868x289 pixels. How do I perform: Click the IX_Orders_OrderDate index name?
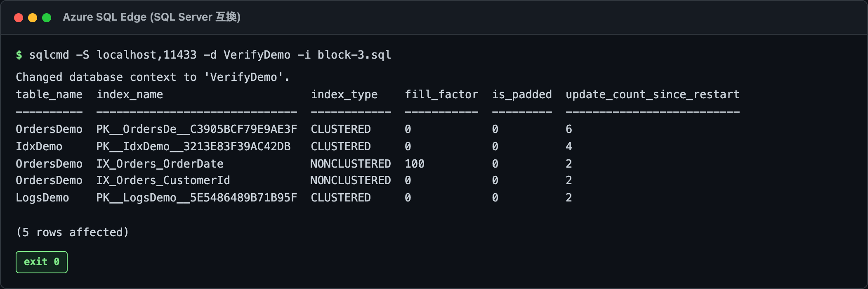pyautogui.click(x=160, y=164)
